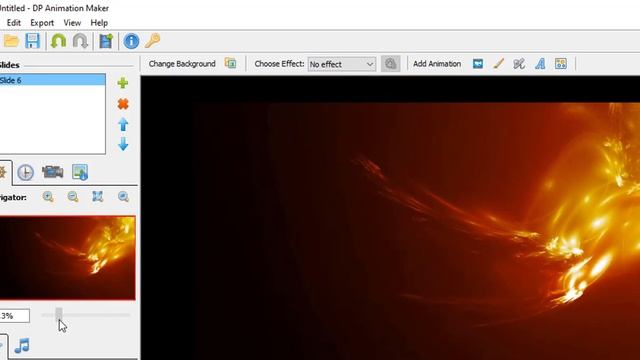
Task: Click the Change Background label button
Action: pos(182,64)
